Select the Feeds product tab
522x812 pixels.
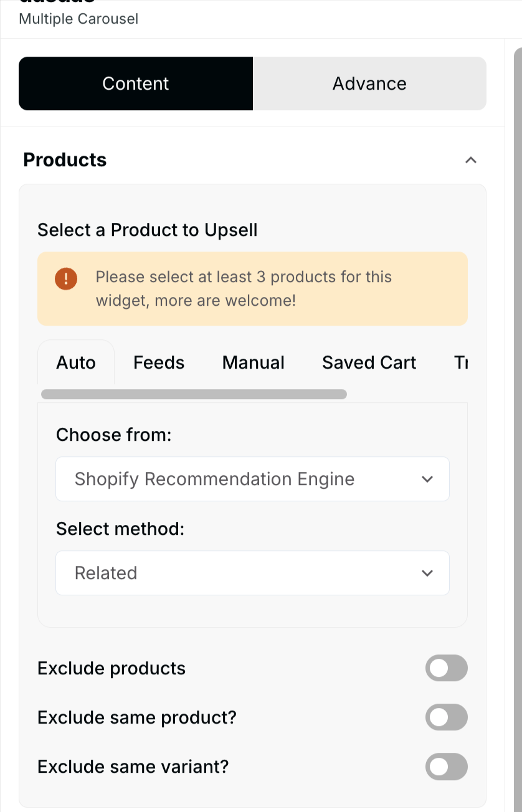159,362
